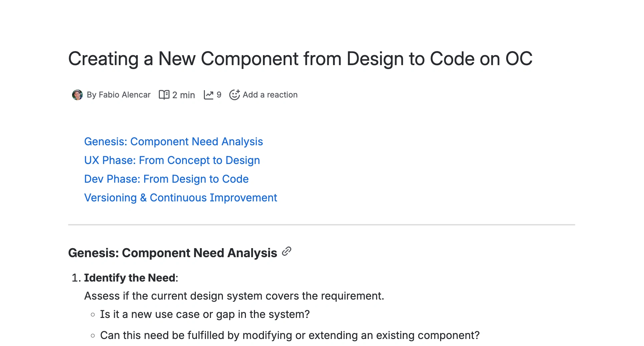Image resolution: width=644 pixels, height=346 pixels.
Task: Open Dev Phase: From Design to Code link
Action: (x=166, y=179)
